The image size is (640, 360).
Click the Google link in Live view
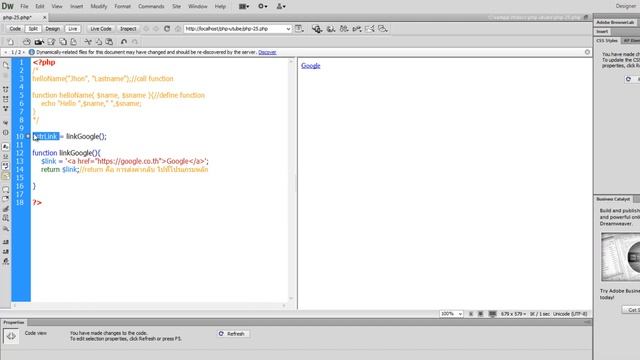(311, 66)
